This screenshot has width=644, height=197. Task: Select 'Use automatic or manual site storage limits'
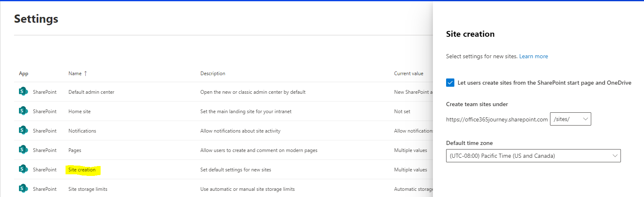tap(247, 189)
